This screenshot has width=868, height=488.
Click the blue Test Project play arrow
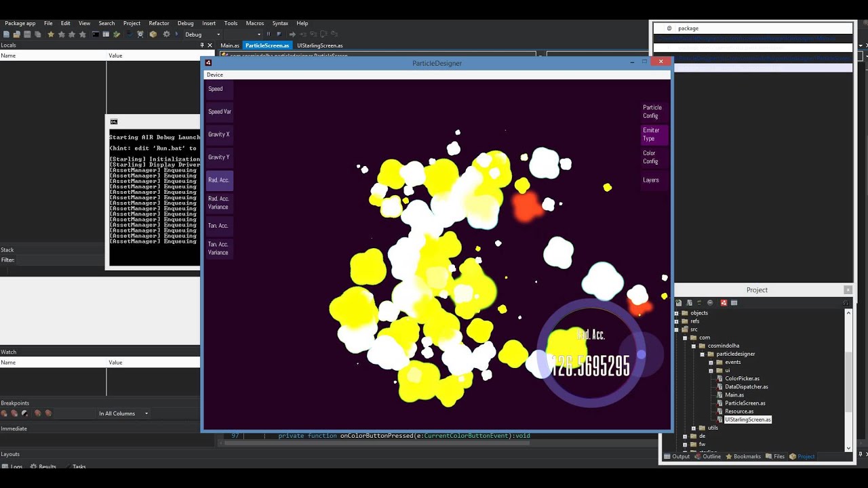point(177,34)
